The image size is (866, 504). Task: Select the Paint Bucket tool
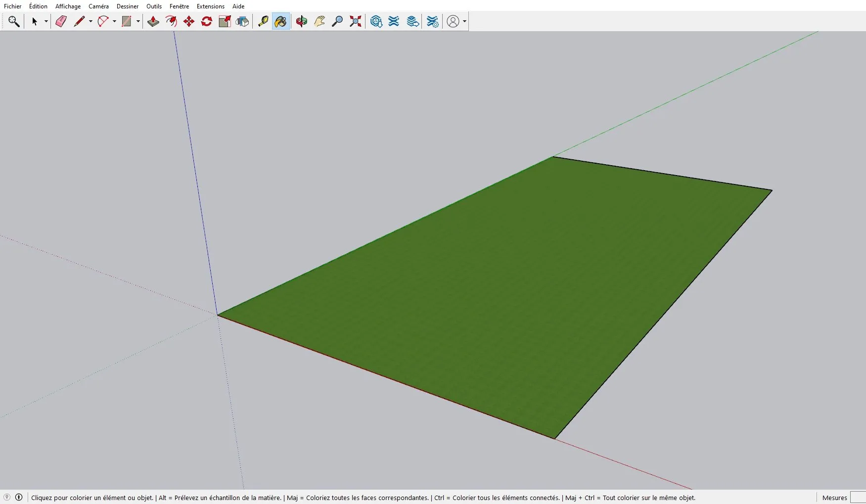click(x=281, y=21)
